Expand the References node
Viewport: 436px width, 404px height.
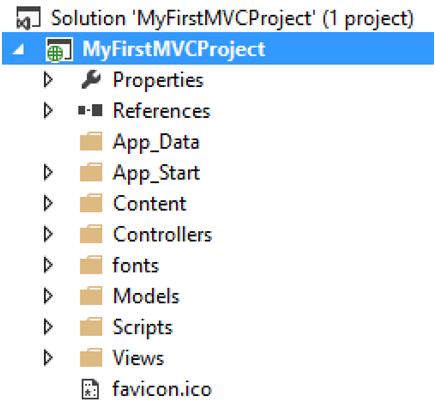coord(48,111)
